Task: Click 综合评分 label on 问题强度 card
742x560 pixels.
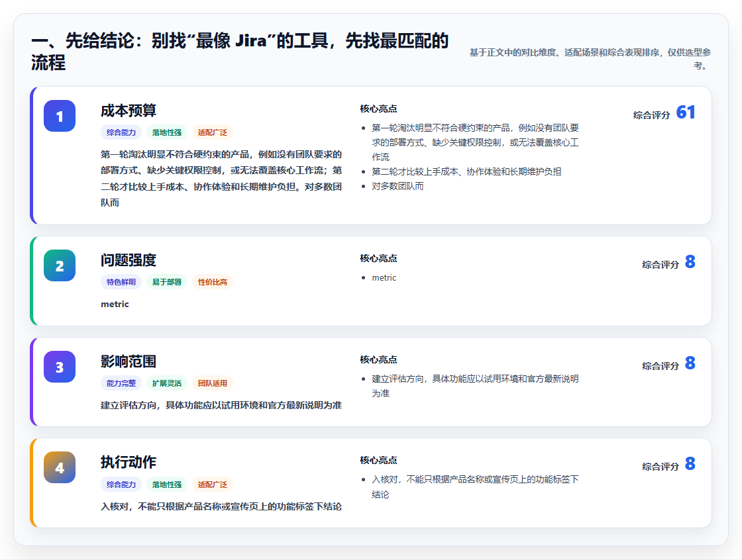Action: [x=661, y=264]
